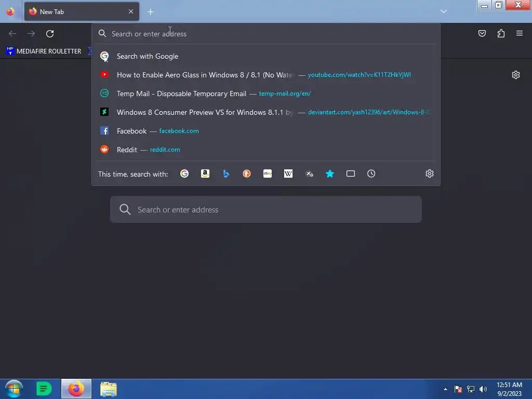Image resolution: width=532 pixels, height=399 pixels.
Task: Open Save to Pocket button
Action: pyautogui.click(x=482, y=33)
